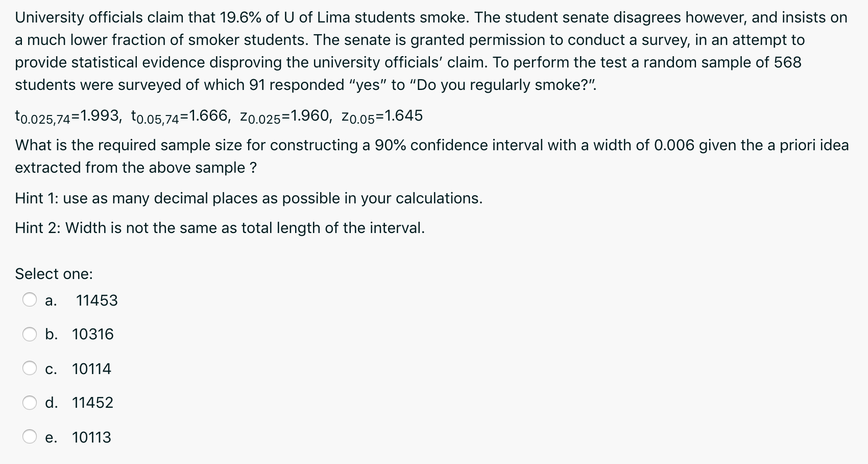Click the line showing t and z values
The image size is (868, 464).
pos(219,115)
